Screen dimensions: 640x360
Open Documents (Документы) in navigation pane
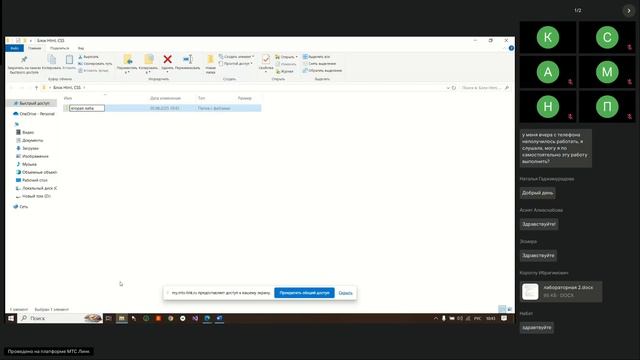coord(29,140)
